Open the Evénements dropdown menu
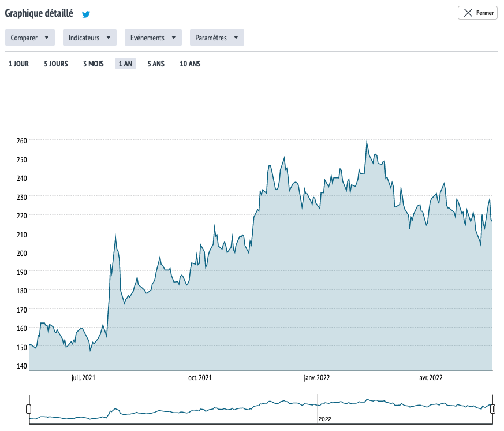This screenshot has width=504, height=431. click(x=153, y=38)
